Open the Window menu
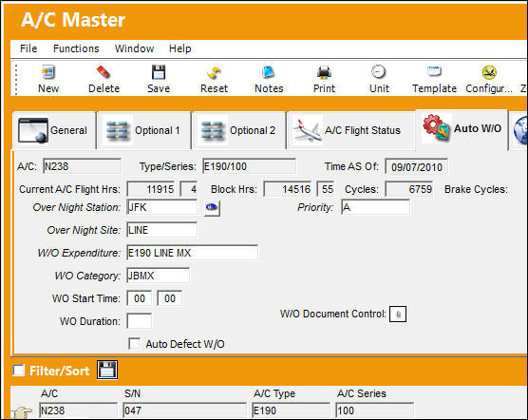This screenshot has height=420, width=528. pyautogui.click(x=134, y=48)
